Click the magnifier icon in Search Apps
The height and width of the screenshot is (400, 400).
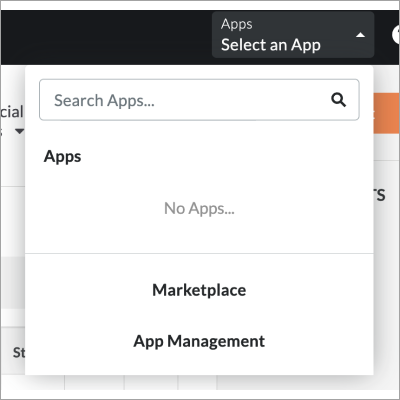click(x=338, y=100)
